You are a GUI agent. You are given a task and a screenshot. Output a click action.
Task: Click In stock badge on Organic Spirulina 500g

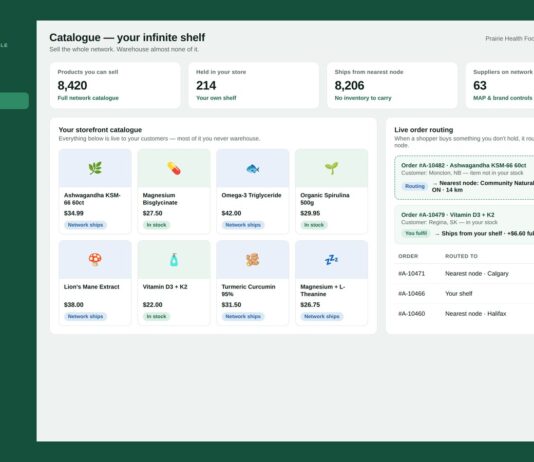click(x=314, y=225)
